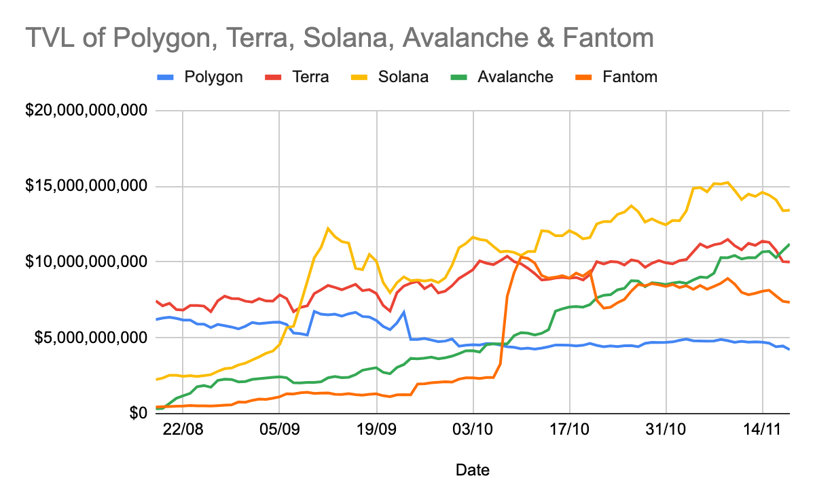Click the 03/10 date tick label
815x504 pixels.
click(473, 431)
